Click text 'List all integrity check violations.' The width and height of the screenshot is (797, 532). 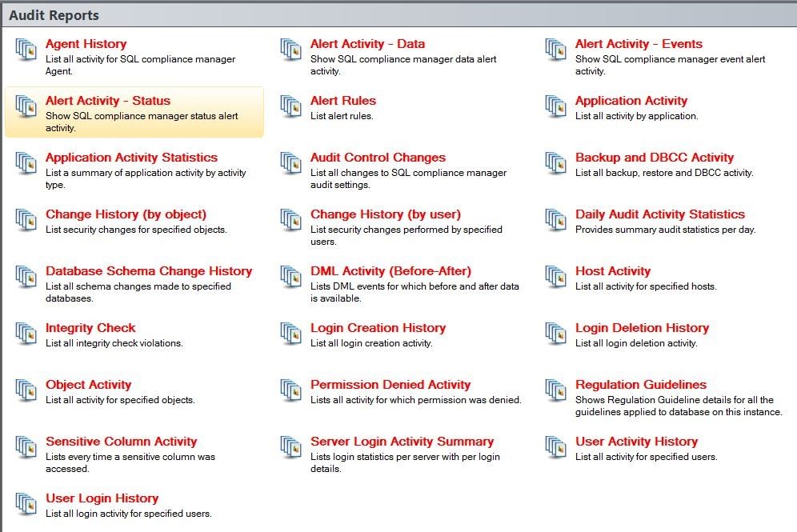point(114,343)
